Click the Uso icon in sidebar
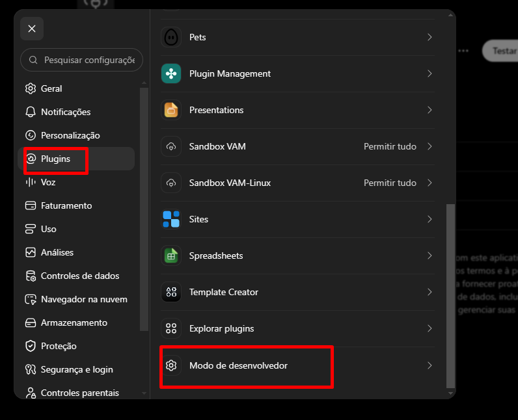This screenshot has width=518, height=420. [x=31, y=229]
